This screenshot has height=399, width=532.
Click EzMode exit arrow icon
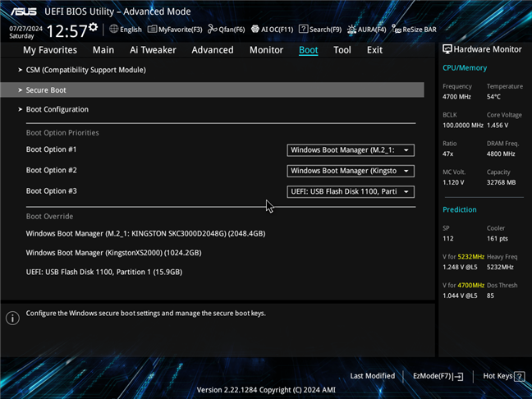[458, 376]
